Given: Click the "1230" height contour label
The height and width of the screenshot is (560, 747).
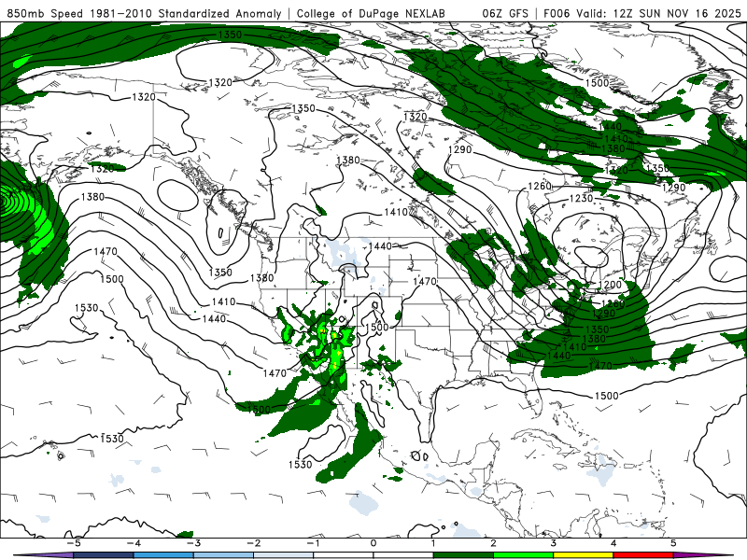Looking at the screenshot, I should (581, 198).
